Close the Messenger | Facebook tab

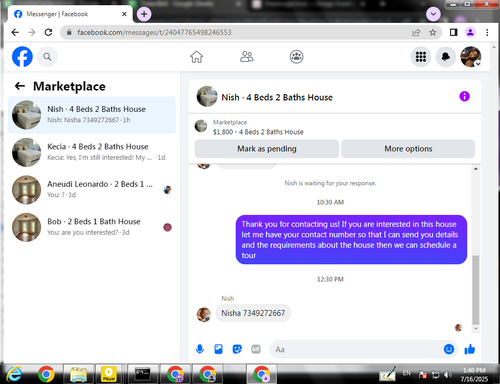click(124, 14)
